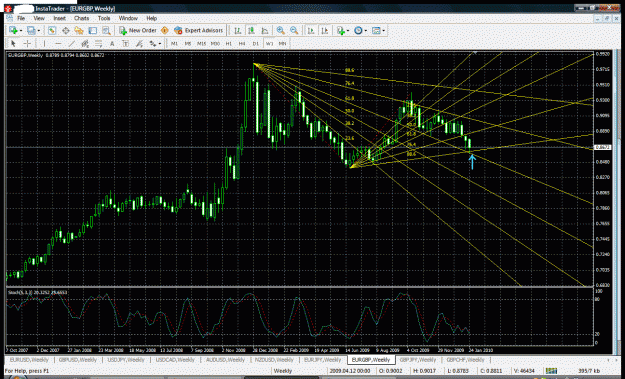Image resolution: width=625 pixels, height=379 pixels.
Task: Expand the Profiles dropdown arrow
Action: click(x=39, y=31)
